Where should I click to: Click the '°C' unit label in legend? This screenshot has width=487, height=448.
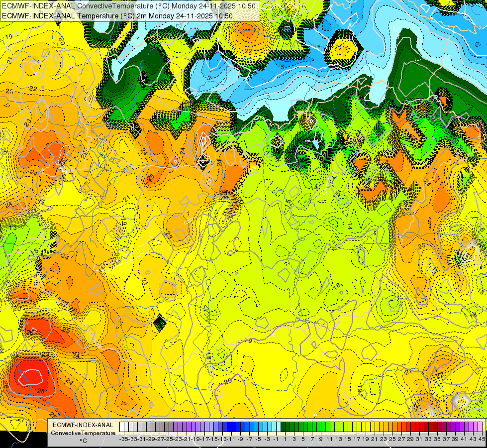point(83,441)
